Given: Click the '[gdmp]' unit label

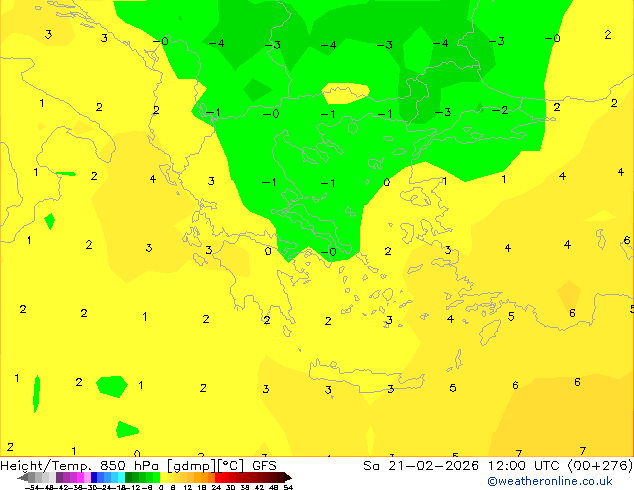Looking at the screenshot, I should [x=191, y=466].
